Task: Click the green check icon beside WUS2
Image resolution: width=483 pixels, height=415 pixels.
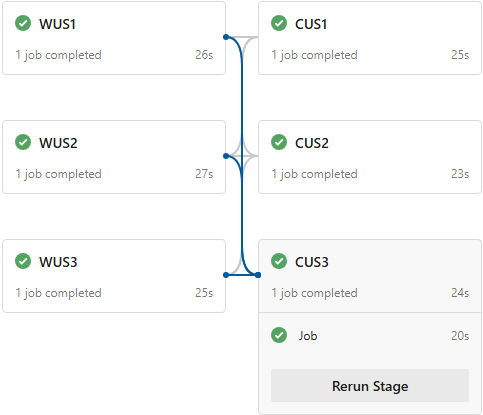Action: 23,142
